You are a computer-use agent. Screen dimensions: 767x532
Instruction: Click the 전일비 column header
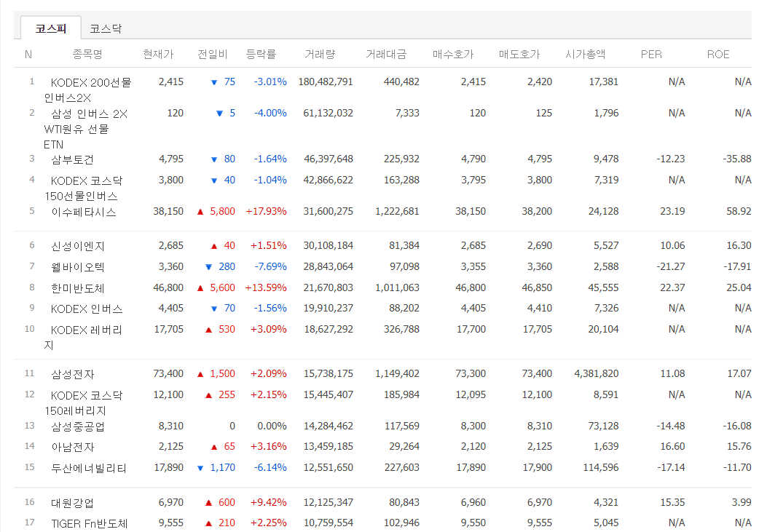point(212,55)
